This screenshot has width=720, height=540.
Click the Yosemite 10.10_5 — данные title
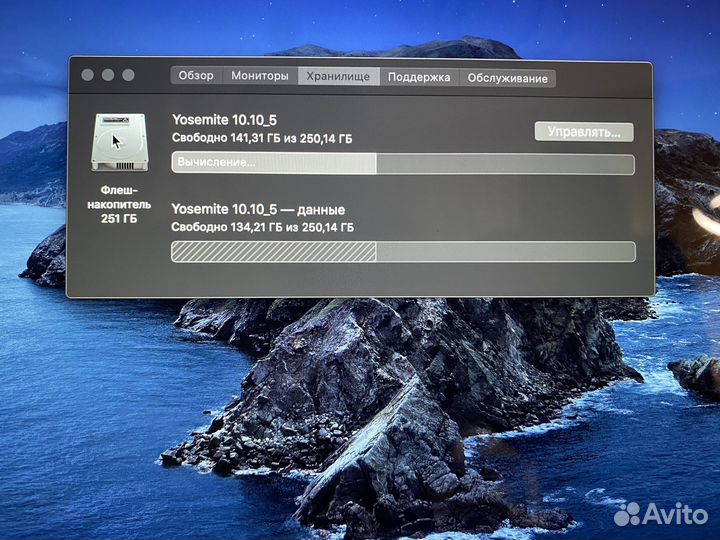[258, 209]
